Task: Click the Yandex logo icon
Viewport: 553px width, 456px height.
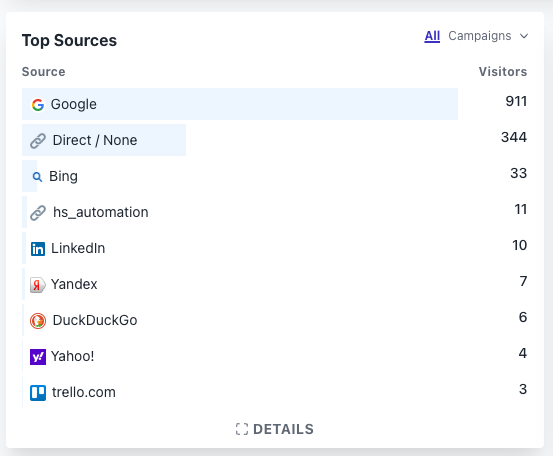Action: point(38,285)
